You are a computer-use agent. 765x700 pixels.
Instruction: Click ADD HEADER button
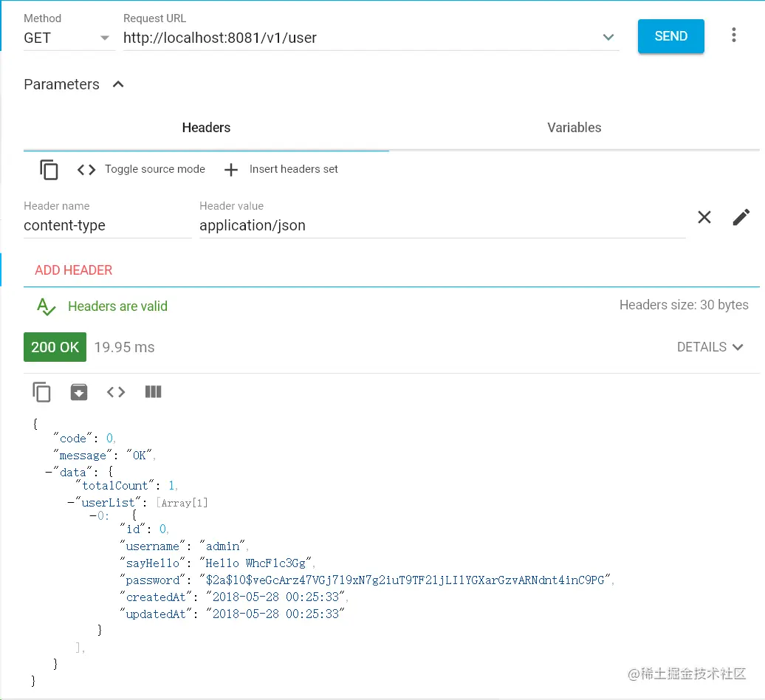(74, 270)
